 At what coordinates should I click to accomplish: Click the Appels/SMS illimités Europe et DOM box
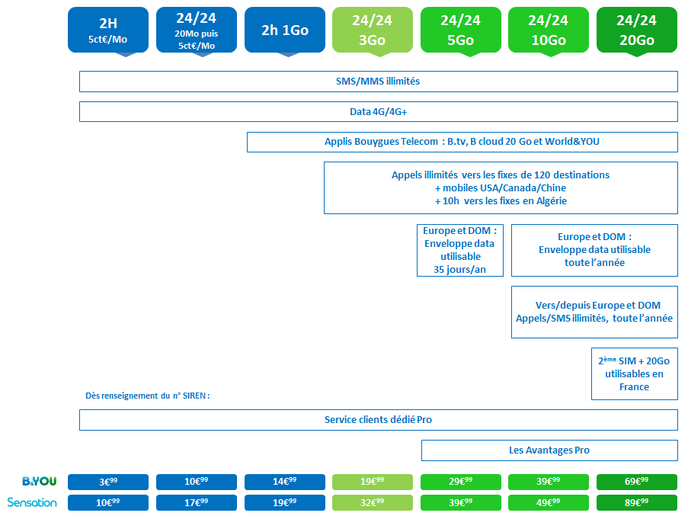pyautogui.click(x=595, y=312)
